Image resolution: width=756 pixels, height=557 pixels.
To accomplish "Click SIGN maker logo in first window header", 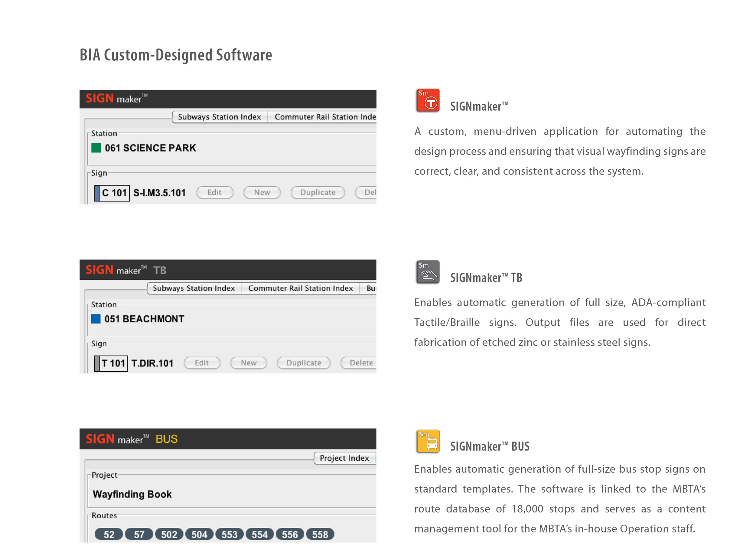I will [117, 99].
